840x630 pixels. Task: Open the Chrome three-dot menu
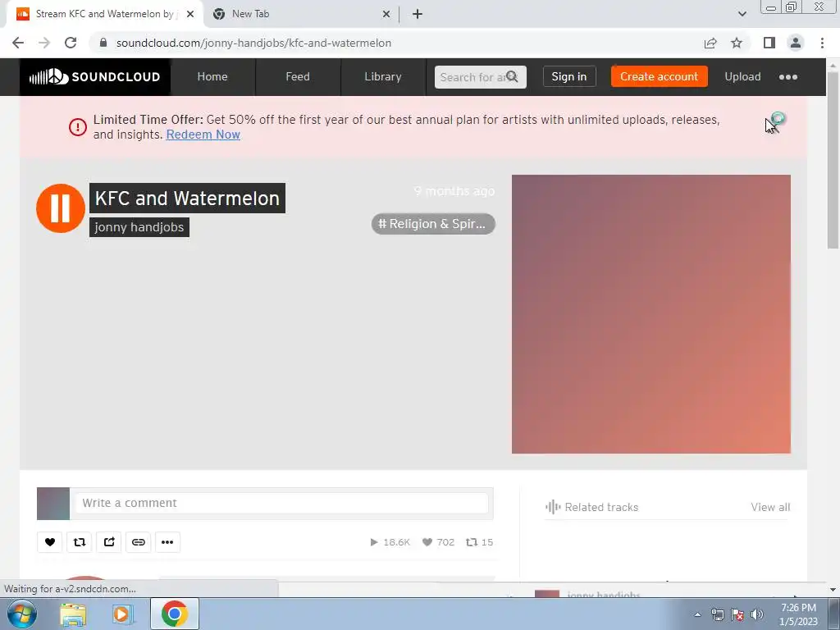(822, 43)
